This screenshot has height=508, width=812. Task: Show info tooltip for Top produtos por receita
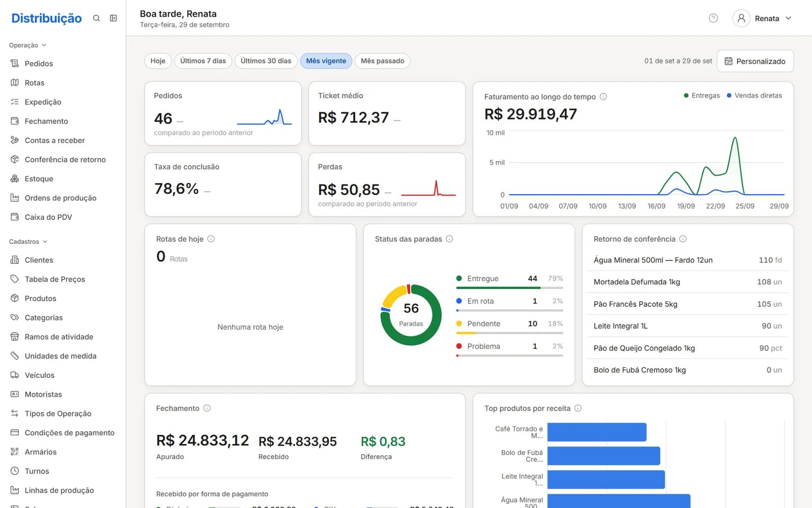point(578,408)
